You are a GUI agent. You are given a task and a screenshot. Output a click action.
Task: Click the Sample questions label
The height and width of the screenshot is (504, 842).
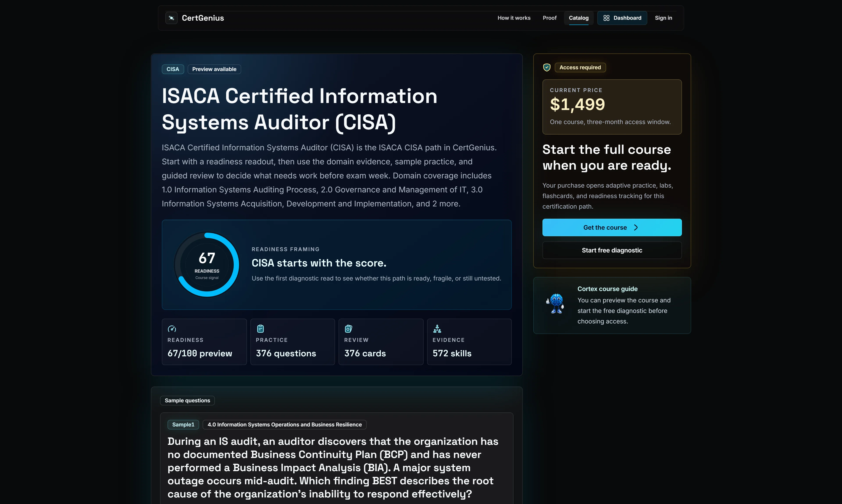pyautogui.click(x=187, y=401)
